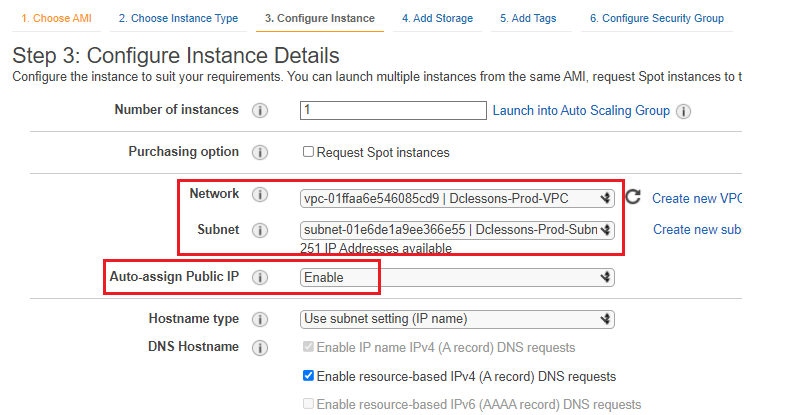Screen dimensions: 792x415
Task: Click info icon beside Number of instances
Action: tap(260, 111)
